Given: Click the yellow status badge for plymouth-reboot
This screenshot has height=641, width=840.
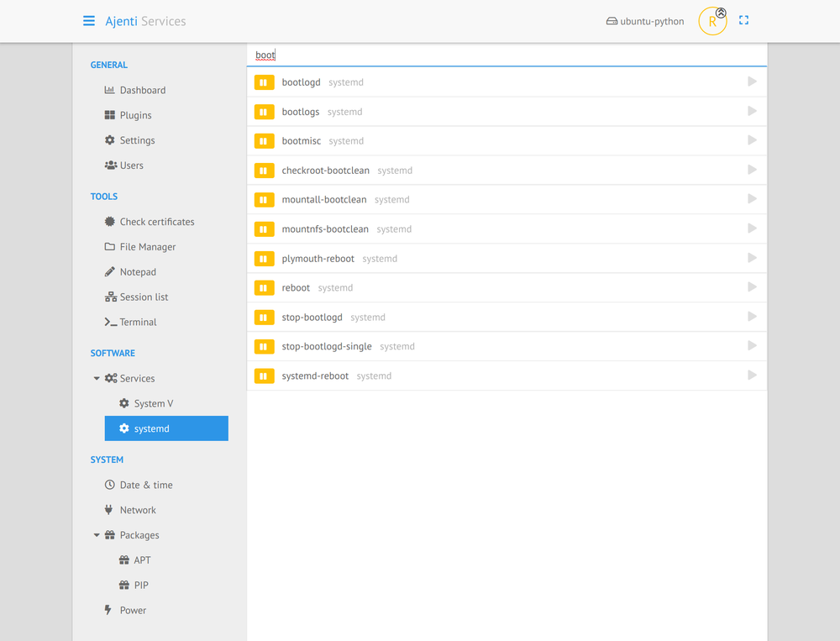Looking at the screenshot, I should point(264,259).
